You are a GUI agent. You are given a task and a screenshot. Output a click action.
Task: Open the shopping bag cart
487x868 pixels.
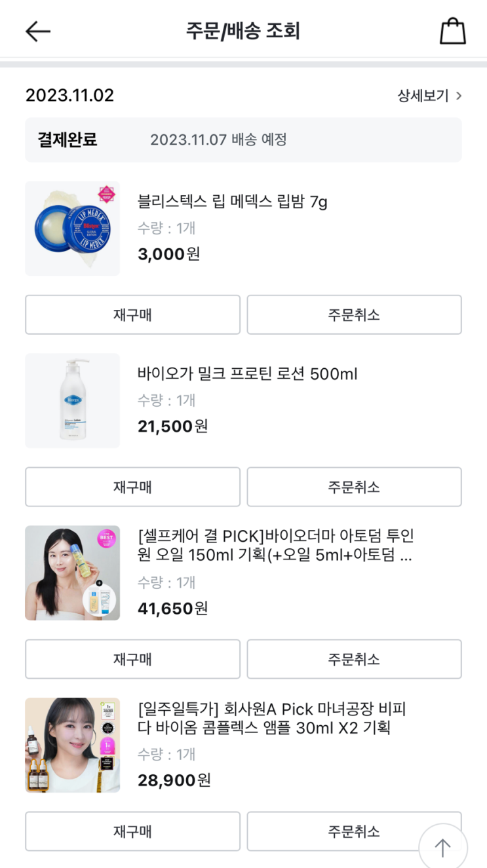[x=452, y=31]
